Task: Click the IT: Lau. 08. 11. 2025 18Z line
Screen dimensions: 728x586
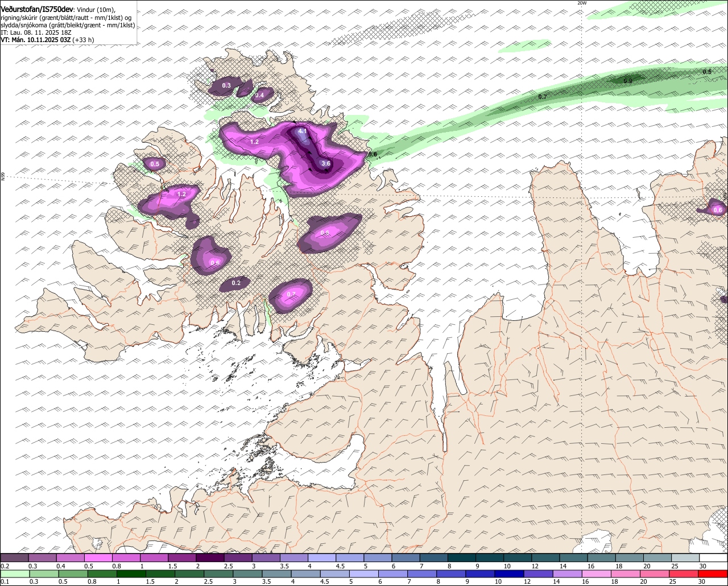Action: click(x=36, y=32)
